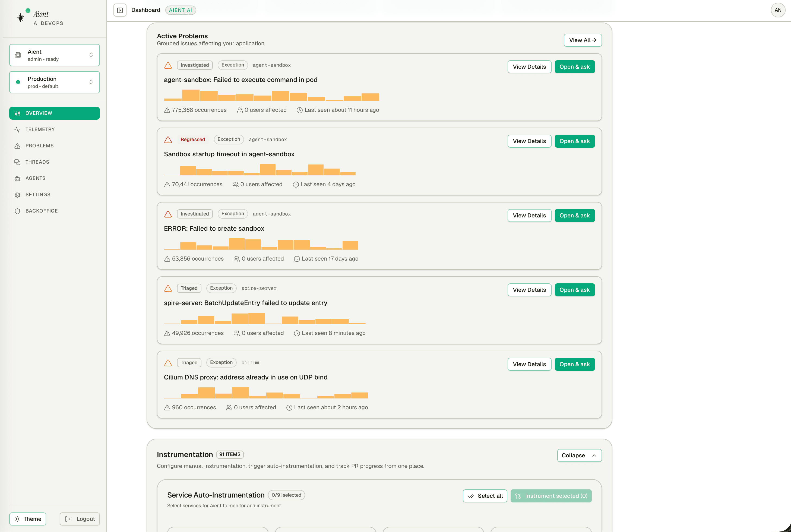This screenshot has height=532, width=791.
Task: Click occurrences triangle icon beside 775,368
Action: [x=167, y=110]
